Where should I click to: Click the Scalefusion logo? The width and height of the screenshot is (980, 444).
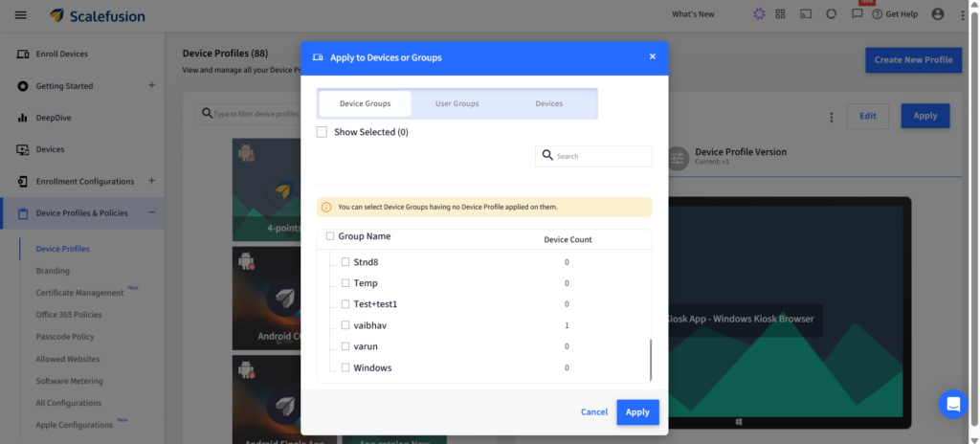pos(98,15)
